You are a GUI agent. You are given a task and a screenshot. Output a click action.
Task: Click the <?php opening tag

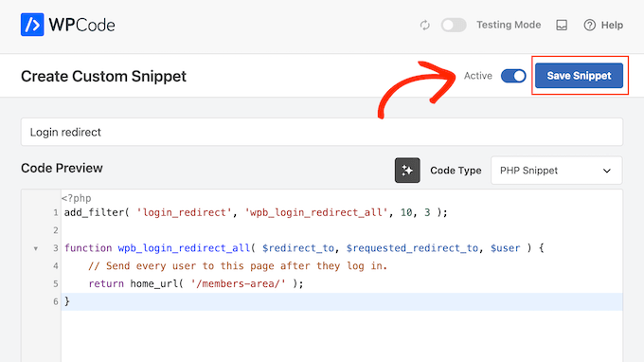pos(77,198)
